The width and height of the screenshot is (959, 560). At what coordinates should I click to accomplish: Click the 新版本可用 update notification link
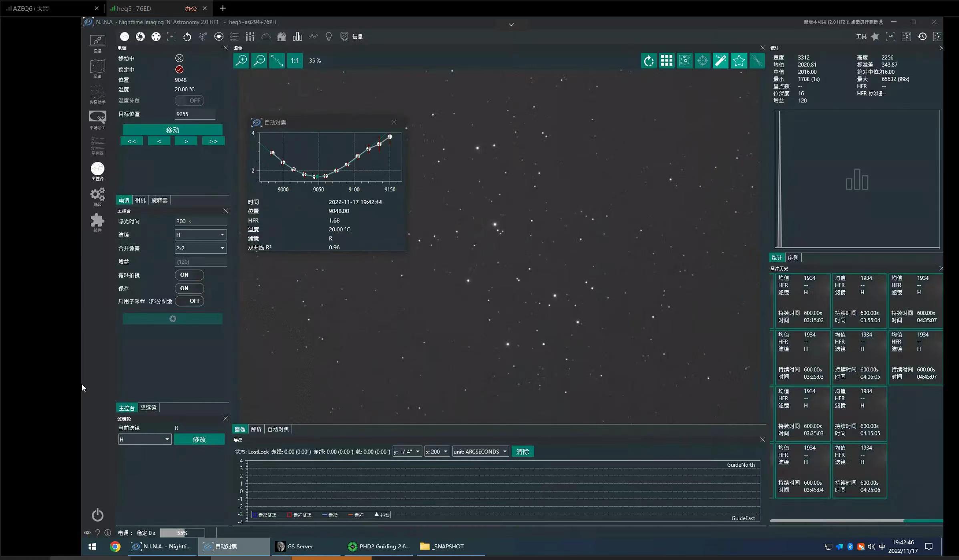tap(843, 22)
